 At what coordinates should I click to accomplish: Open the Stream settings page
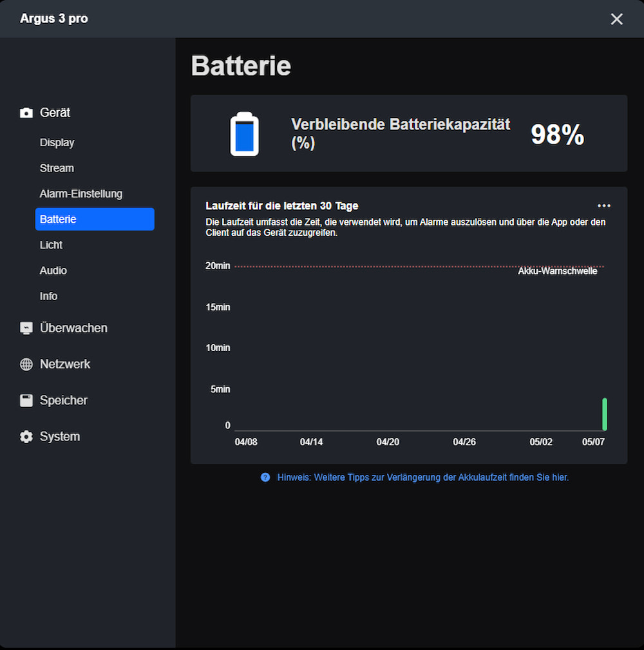(x=57, y=168)
